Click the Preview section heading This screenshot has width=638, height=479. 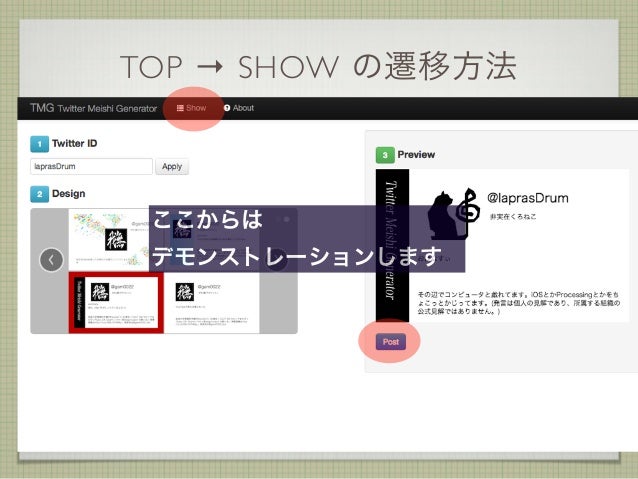[x=416, y=155]
